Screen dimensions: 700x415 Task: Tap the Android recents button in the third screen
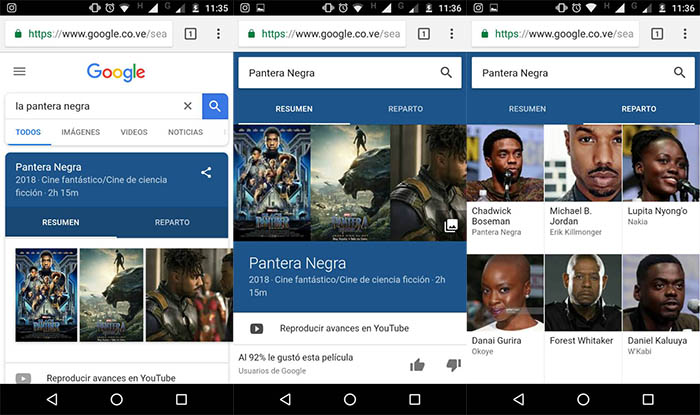[648, 399]
